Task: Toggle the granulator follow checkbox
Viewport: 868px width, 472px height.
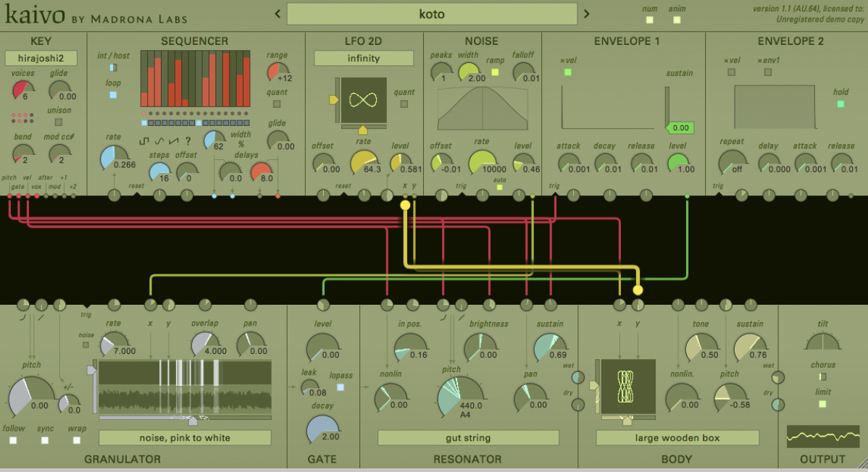Action: pyautogui.click(x=13, y=440)
